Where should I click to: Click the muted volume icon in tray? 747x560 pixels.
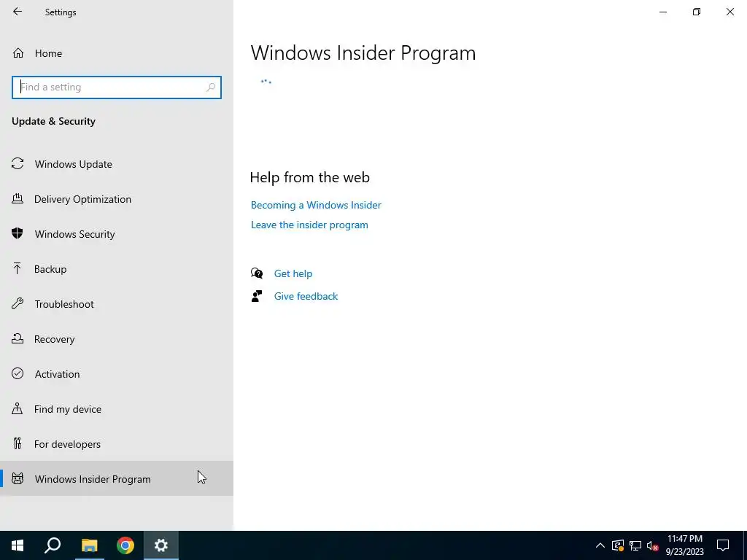[653, 545]
